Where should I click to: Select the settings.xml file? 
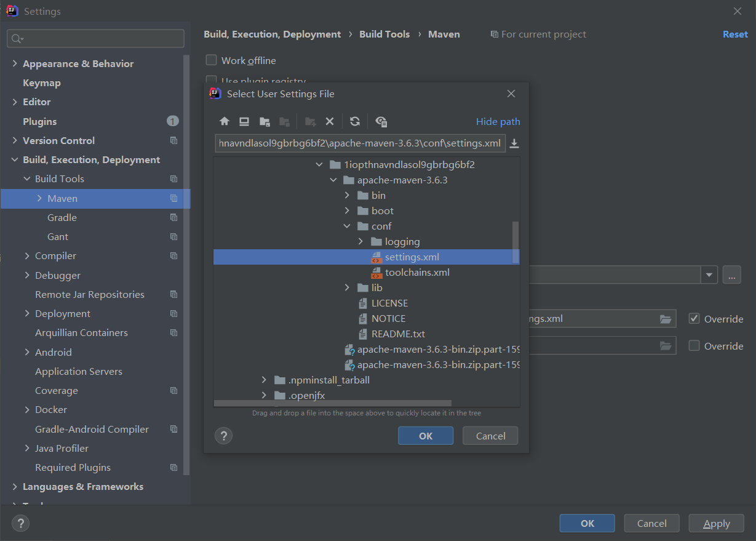367,257
